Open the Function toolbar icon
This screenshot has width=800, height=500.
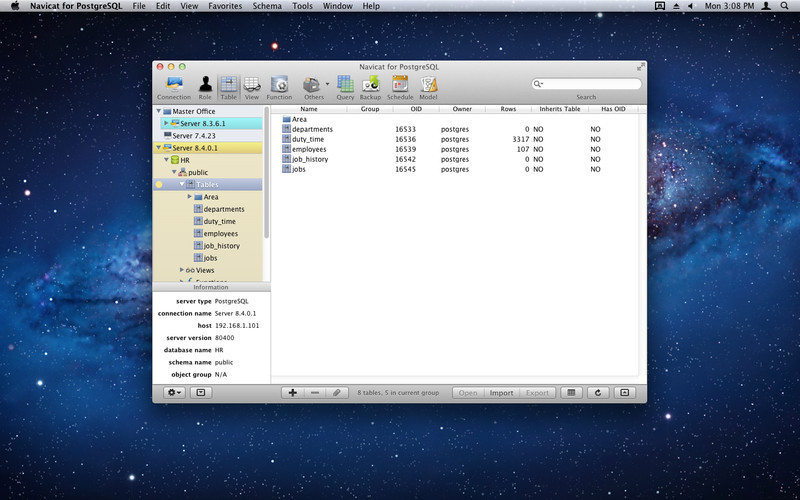pos(279,88)
